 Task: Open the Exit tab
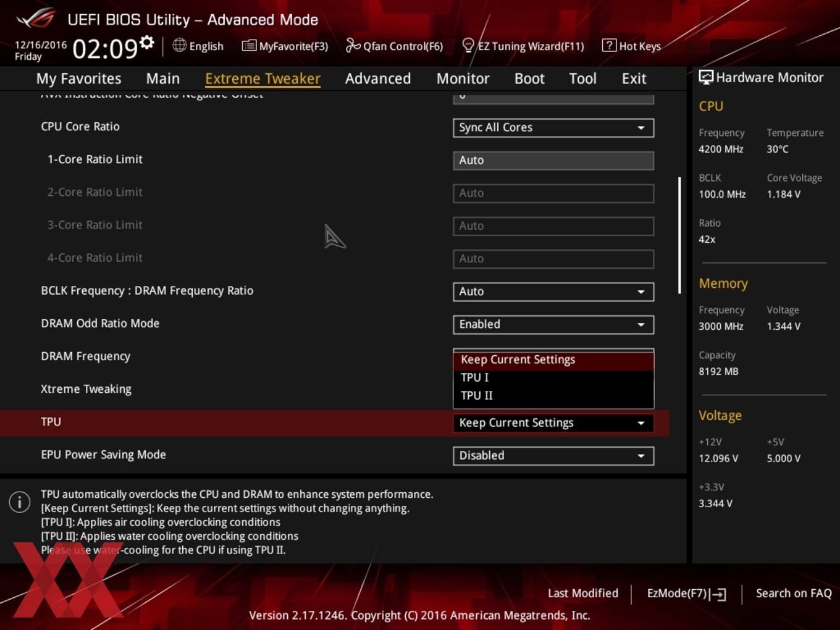634,78
